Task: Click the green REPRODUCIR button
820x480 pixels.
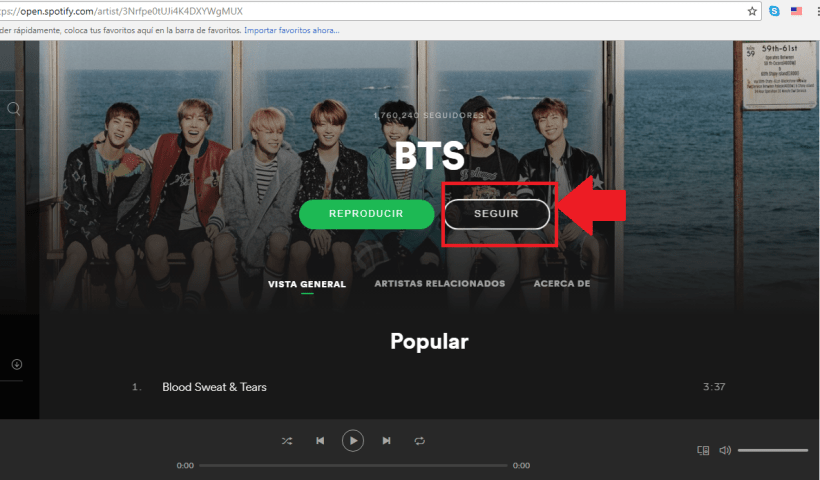Action: click(x=367, y=214)
